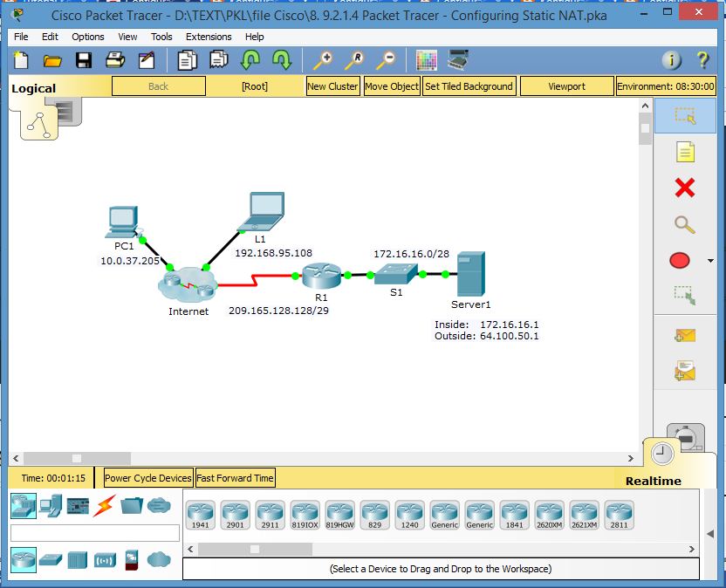Image resolution: width=726 pixels, height=588 pixels.
Task: Open the Extensions menu
Action: pos(209,37)
